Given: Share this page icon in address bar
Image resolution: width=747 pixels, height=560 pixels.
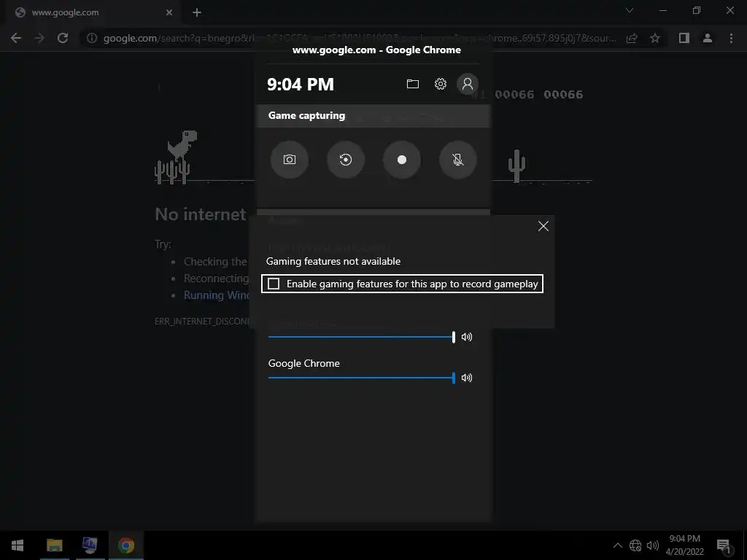Looking at the screenshot, I should tap(632, 38).
